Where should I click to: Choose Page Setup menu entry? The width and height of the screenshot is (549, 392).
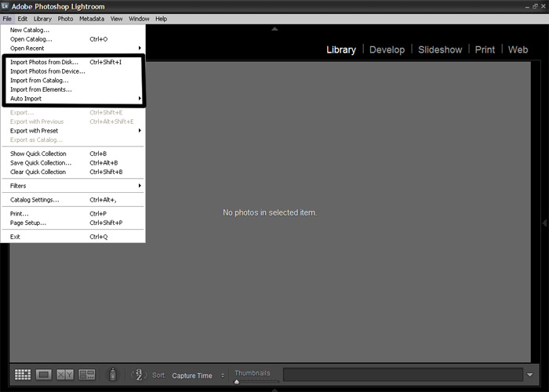(x=73, y=223)
